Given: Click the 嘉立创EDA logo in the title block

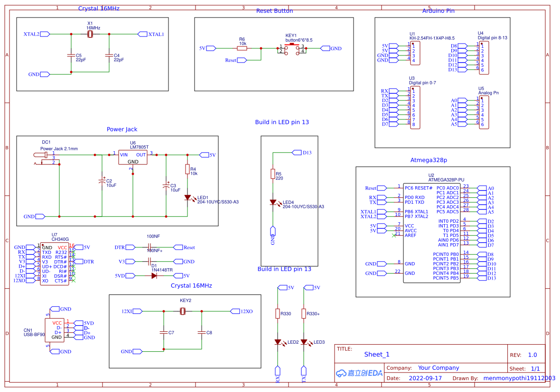Looking at the screenshot, I should click(x=358, y=373).
